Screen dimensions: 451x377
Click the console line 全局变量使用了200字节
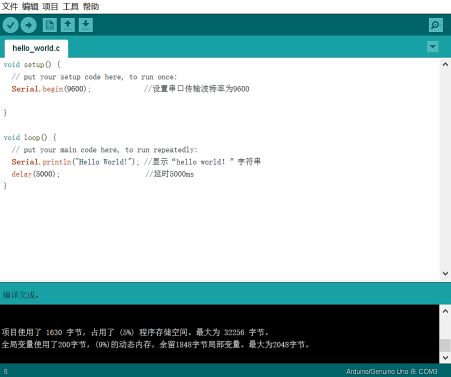click(x=155, y=344)
